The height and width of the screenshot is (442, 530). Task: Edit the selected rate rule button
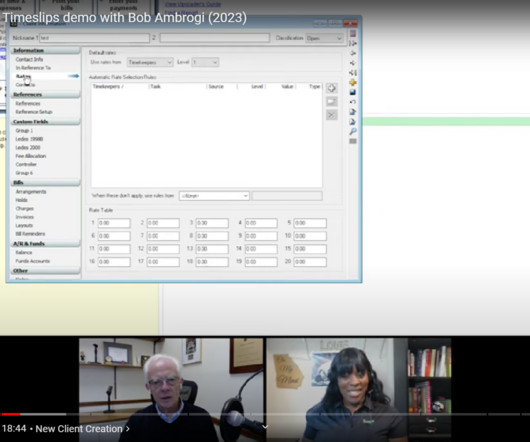coord(332,101)
